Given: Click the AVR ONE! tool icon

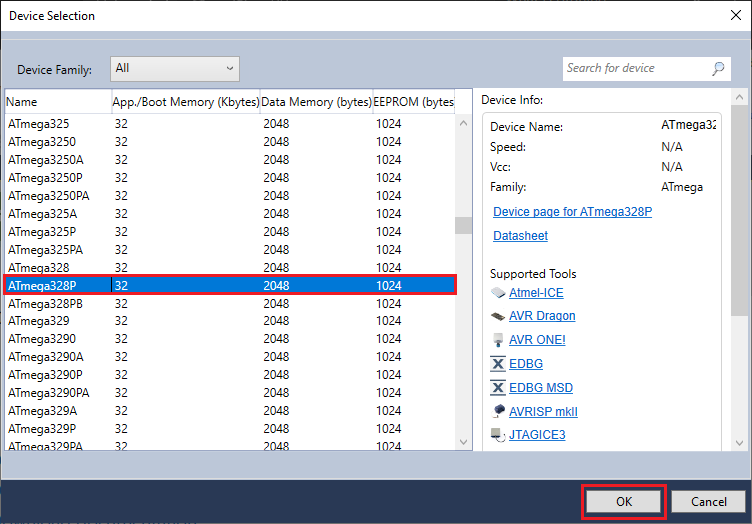Looking at the screenshot, I should pyautogui.click(x=498, y=340).
